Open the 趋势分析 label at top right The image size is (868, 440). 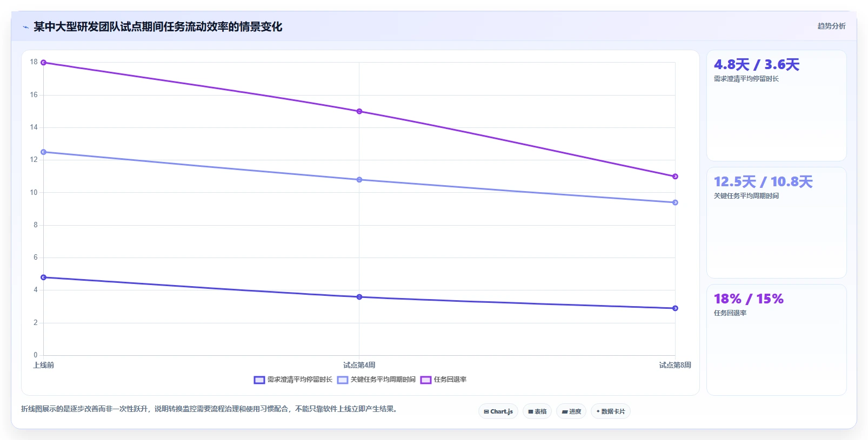831,26
